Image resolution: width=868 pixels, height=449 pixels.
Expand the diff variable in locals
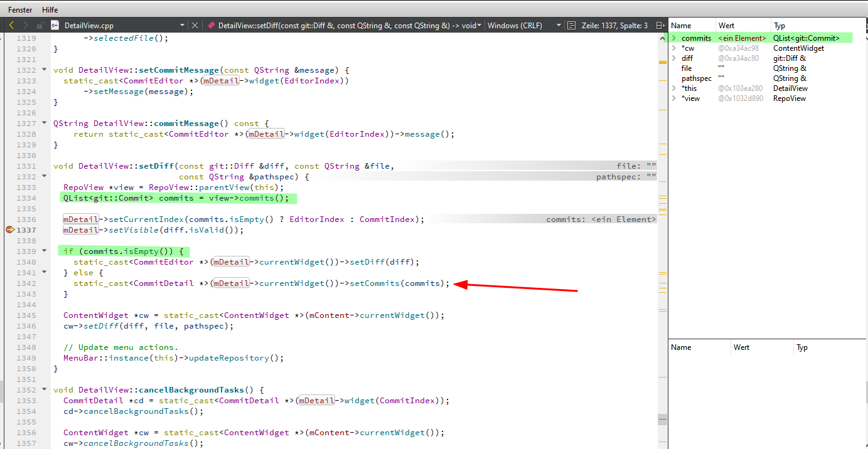674,58
